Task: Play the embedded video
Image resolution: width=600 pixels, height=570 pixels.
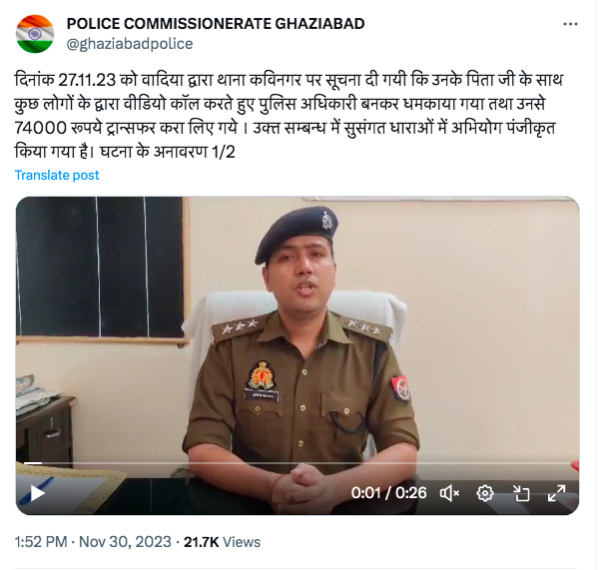Action: click(x=37, y=492)
